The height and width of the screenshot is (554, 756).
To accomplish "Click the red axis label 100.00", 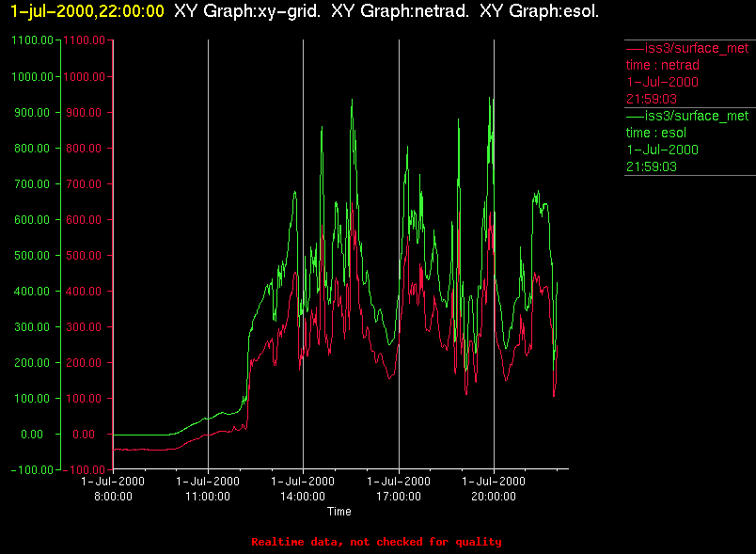I will [84, 398].
